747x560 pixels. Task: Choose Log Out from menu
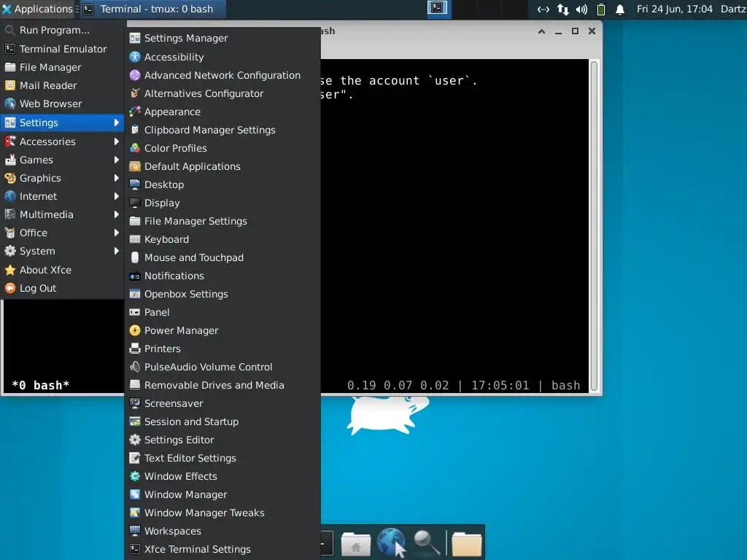click(x=62, y=288)
